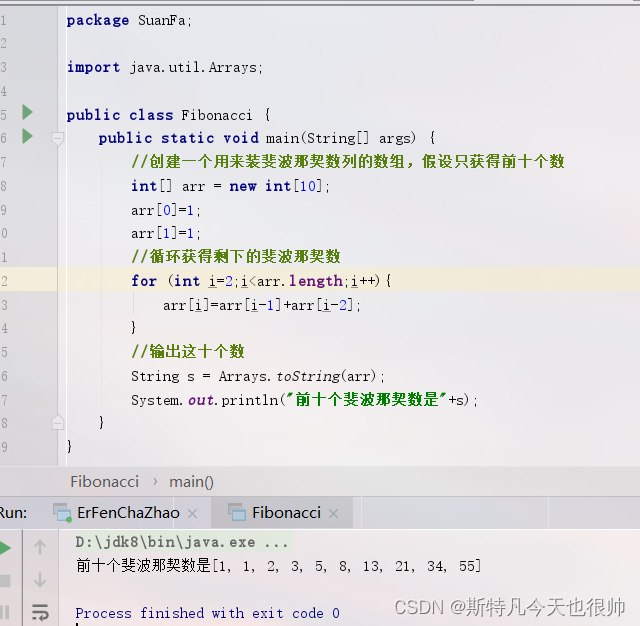Image resolution: width=640 pixels, height=626 pixels.
Task: Open the Fibonacci breadcrumb
Action: (x=104, y=482)
